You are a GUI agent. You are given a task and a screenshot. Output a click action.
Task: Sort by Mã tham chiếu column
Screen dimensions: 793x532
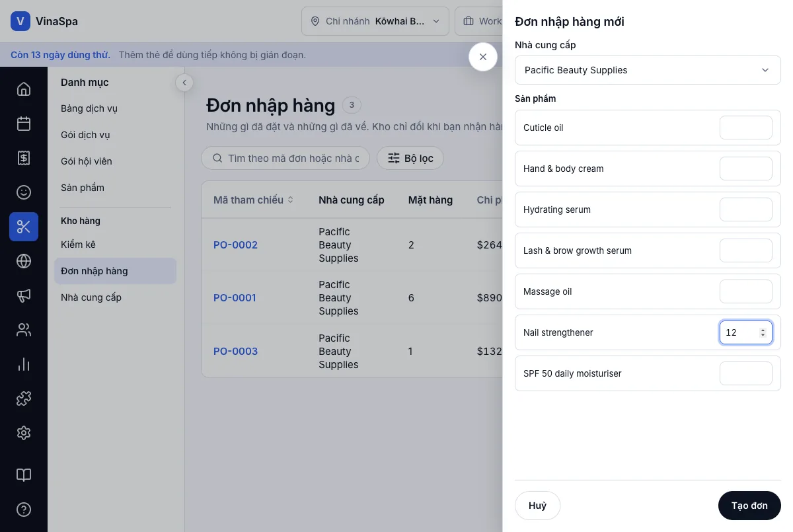[x=253, y=200]
